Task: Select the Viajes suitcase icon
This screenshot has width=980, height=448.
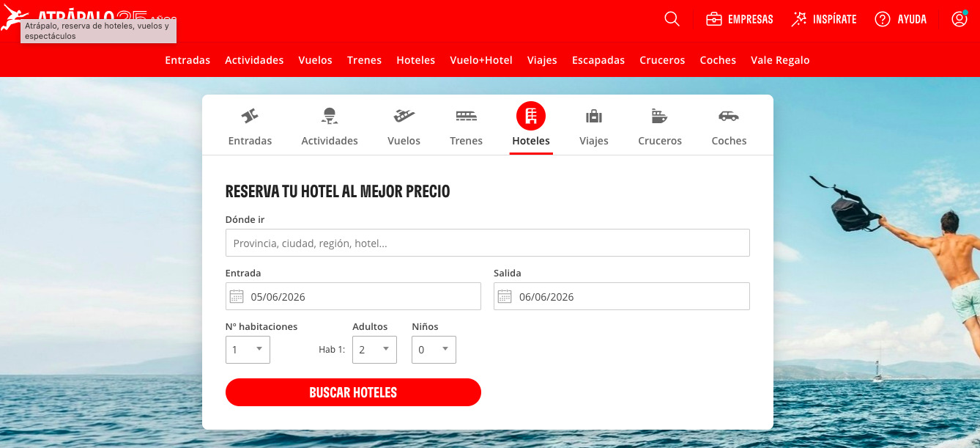Action: click(x=594, y=116)
